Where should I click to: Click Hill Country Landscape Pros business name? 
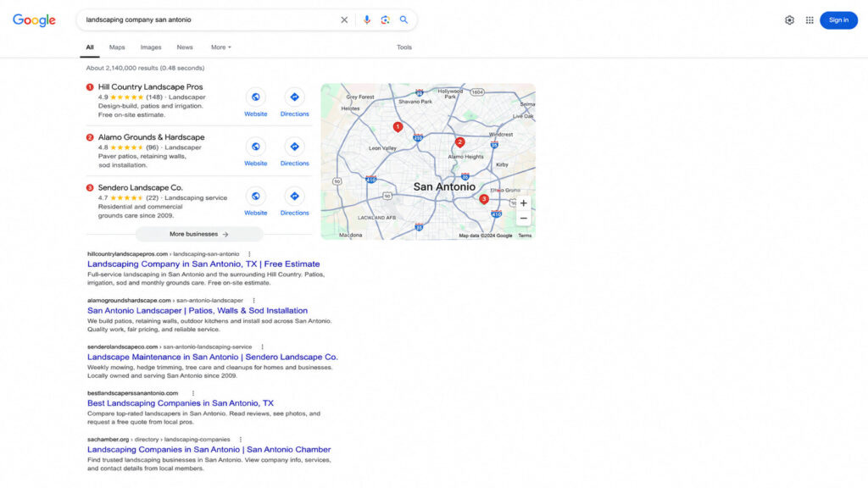[151, 87]
